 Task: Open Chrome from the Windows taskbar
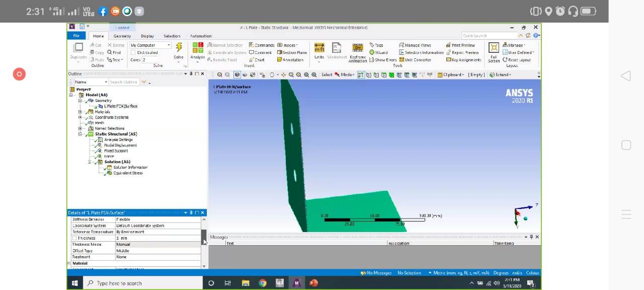[x=262, y=283]
